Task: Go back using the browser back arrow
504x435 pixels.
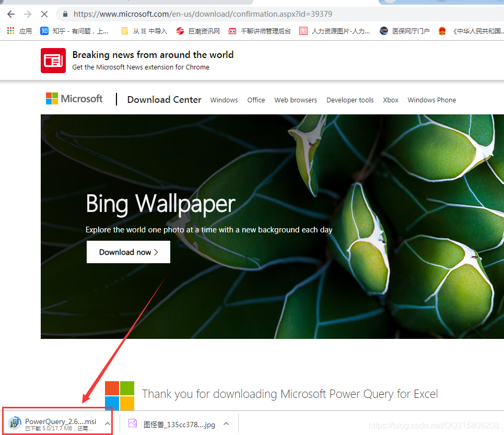Action: pos(11,14)
